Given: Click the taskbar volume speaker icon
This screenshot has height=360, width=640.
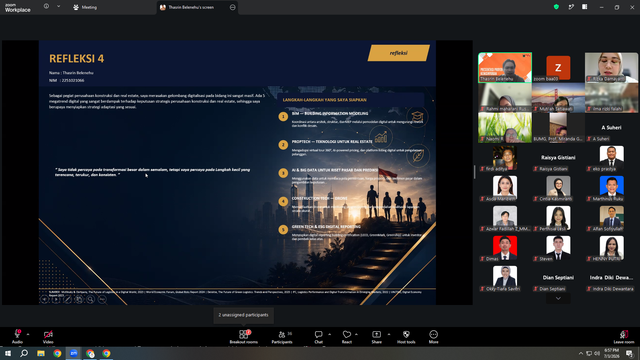Looking at the screenshot, I should [x=597, y=353].
